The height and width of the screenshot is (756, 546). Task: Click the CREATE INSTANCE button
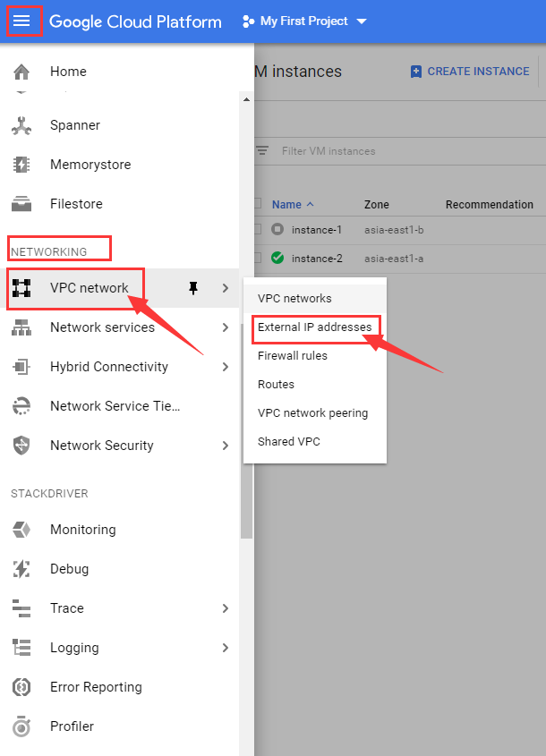point(470,72)
